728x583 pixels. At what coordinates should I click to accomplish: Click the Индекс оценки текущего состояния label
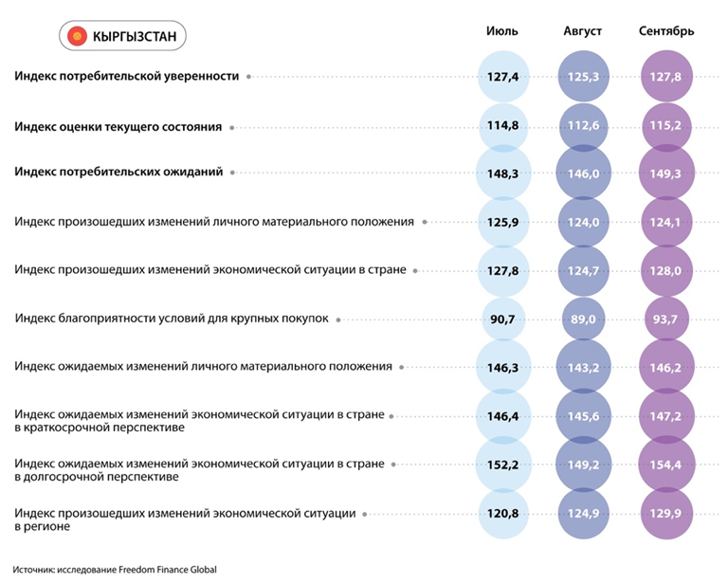(118, 126)
